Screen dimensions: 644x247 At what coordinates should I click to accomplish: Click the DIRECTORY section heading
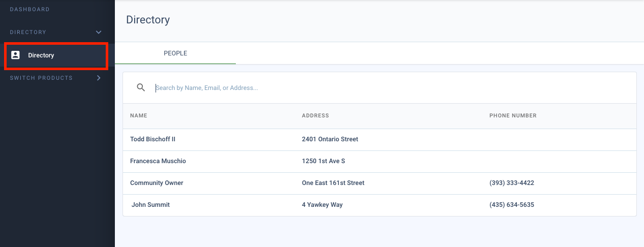pos(28,33)
